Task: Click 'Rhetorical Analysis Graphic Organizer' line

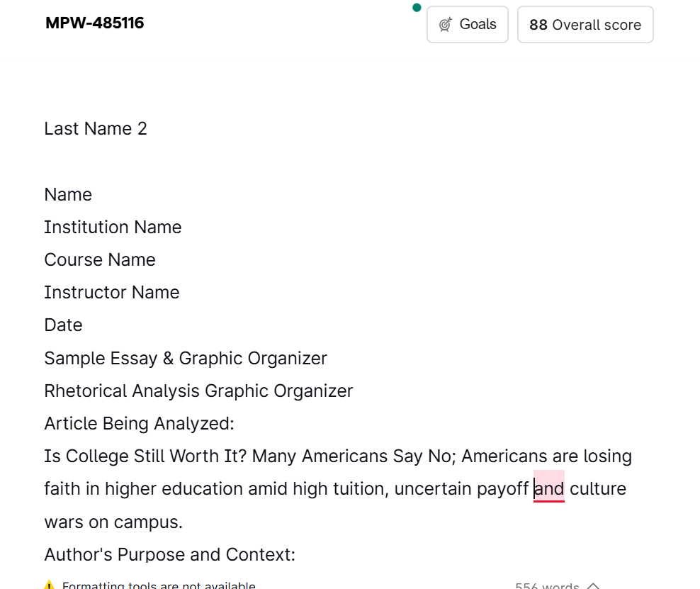Action: tap(198, 391)
